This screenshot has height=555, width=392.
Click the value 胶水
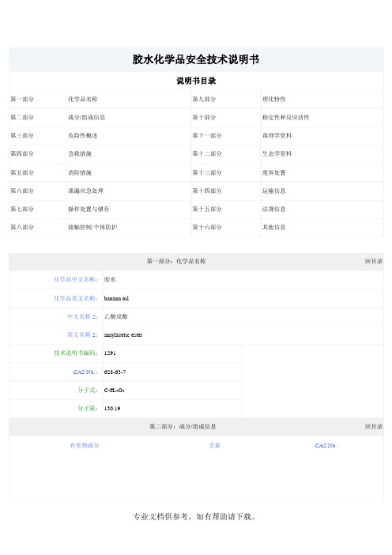pyautogui.click(x=110, y=279)
